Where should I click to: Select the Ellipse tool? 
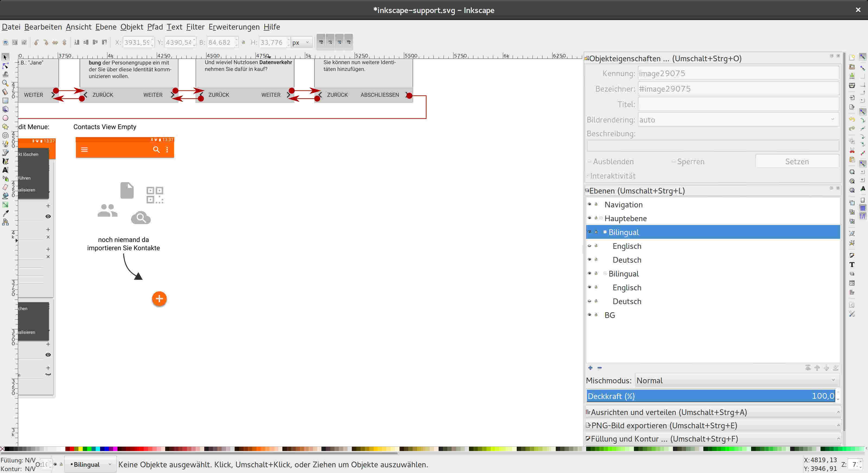[5, 118]
